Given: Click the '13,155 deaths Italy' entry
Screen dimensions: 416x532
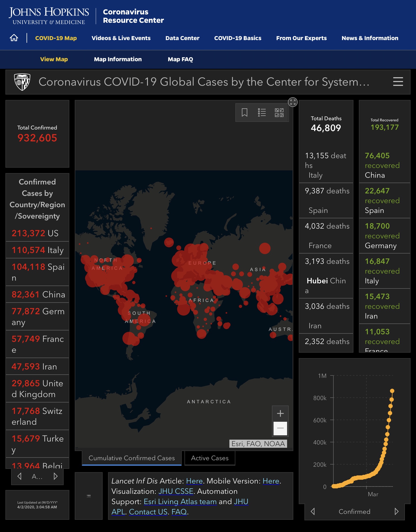Looking at the screenshot, I should 326,165.
